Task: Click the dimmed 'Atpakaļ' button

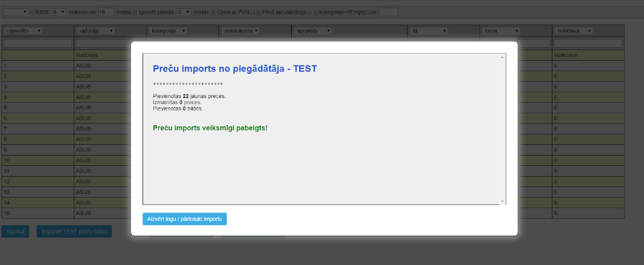Action: point(15,232)
